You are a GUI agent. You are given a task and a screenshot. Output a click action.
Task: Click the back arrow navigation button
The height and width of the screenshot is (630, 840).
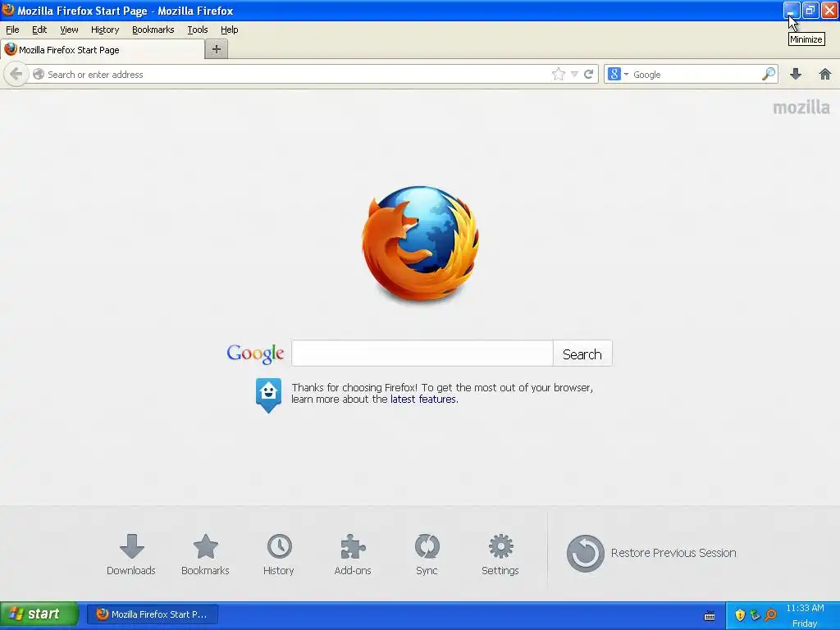coord(16,74)
